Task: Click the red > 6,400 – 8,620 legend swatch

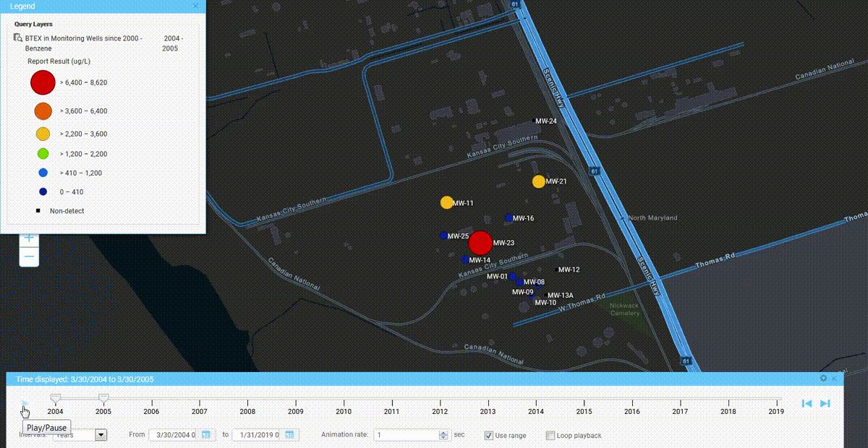Action: pos(43,82)
